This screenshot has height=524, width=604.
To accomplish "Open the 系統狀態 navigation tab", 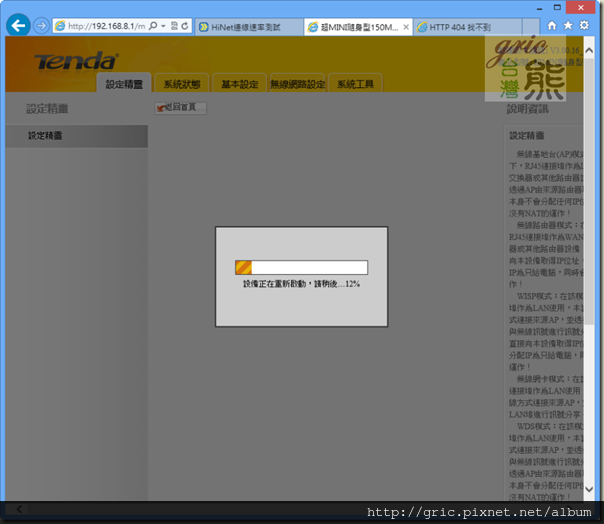I will 182,83.
